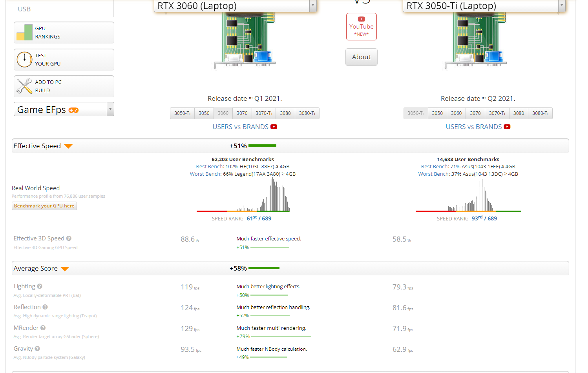This screenshot has width=588, height=373.
Task: Click the 93rd / 689 speed rank link
Action: pyautogui.click(x=484, y=218)
